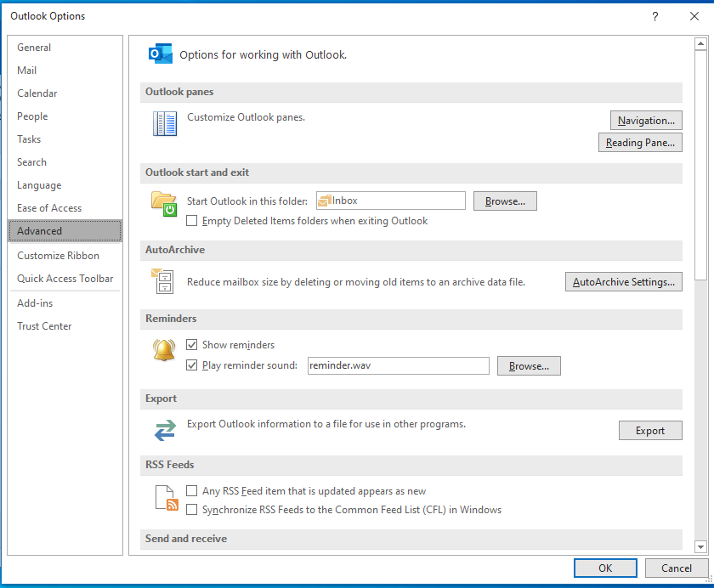Click the RSS Feeds section heading

169,465
